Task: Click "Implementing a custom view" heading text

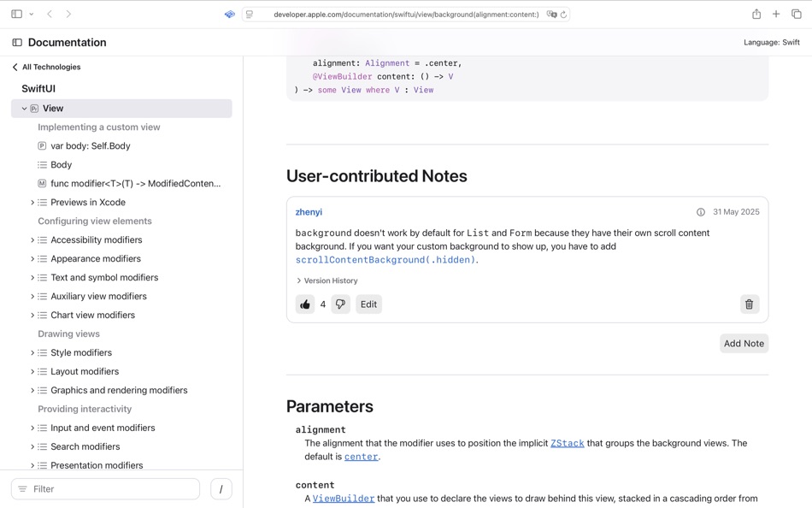Action: [99, 127]
